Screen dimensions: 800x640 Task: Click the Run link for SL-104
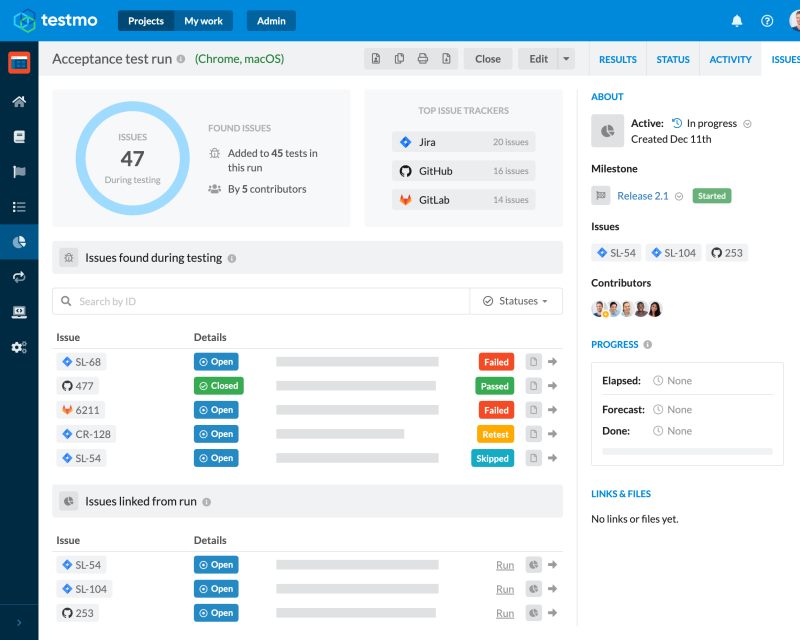(x=505, y=589)
